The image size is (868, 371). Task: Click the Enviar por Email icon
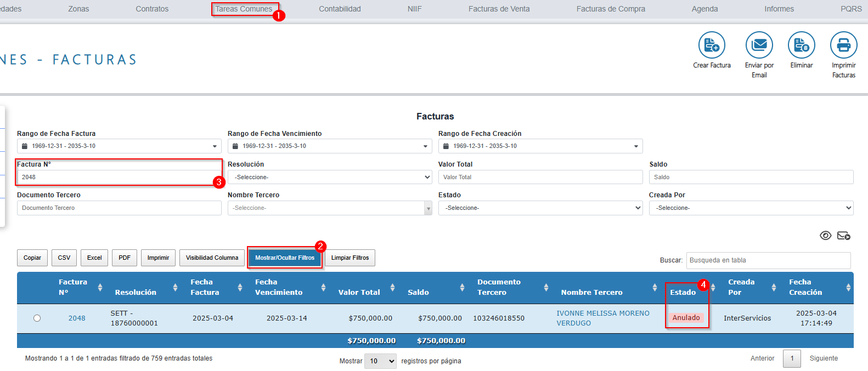[759, 45]
